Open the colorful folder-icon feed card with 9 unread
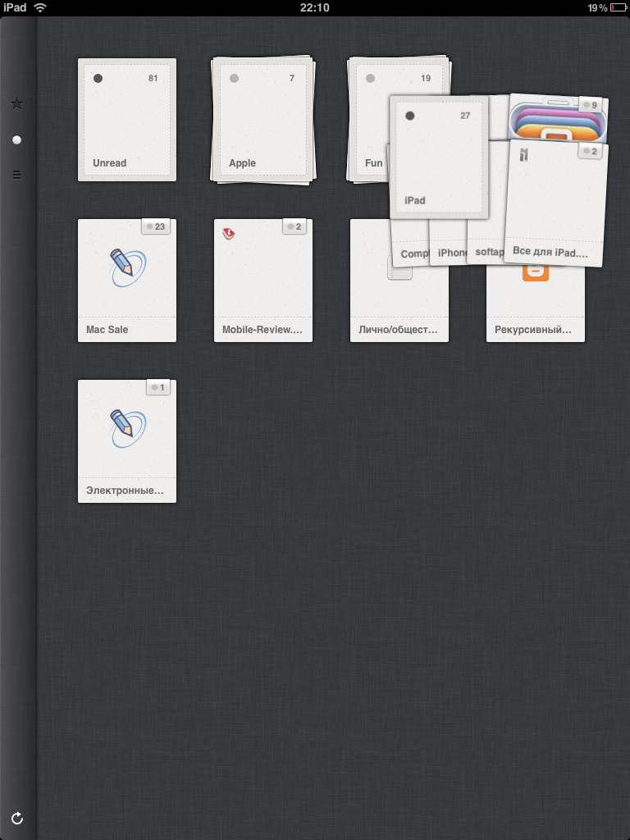This screenshot has height=840, width=630. (557, 118)
